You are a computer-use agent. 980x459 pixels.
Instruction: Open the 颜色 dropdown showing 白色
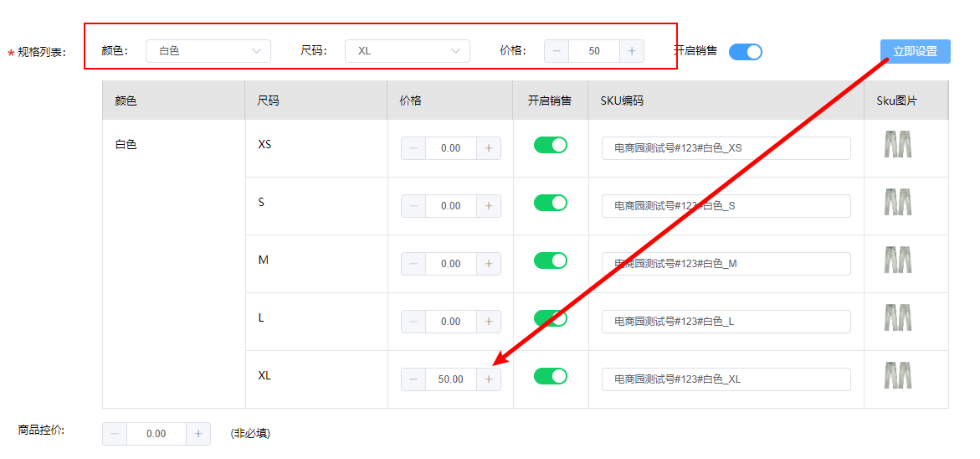tap(208, 50)
